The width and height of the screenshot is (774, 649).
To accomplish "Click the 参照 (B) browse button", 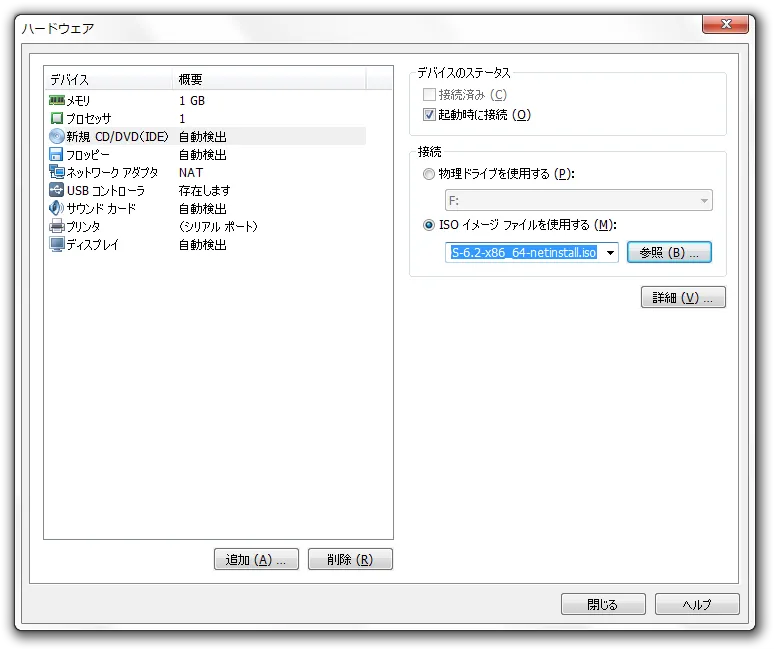I will click(x=669, y=252).
